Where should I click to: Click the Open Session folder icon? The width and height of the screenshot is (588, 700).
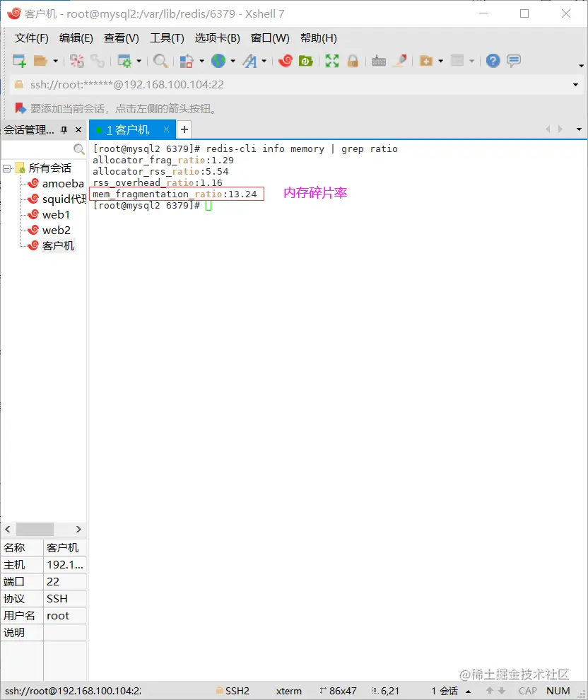click(40, 61)
